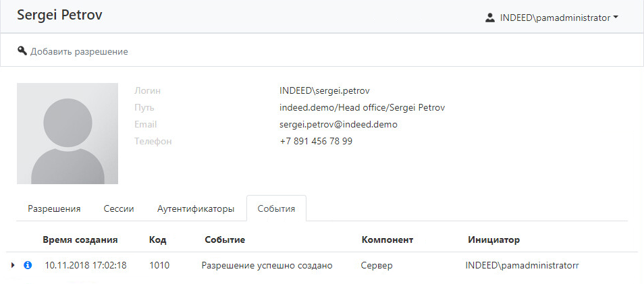This screenshot has width=644, height=284.
Task: Click the user silhouette icon in header
Action: click(x=490, y=18)
